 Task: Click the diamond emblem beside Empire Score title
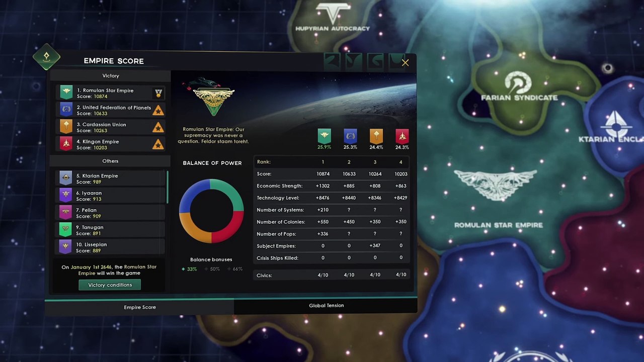coord(46,57)
